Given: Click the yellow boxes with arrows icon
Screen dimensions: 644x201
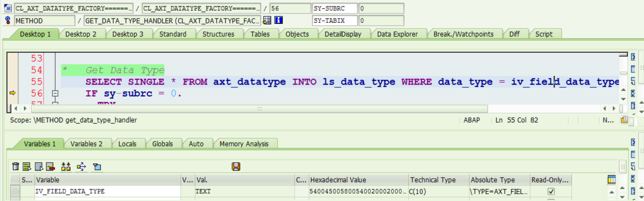Looking at the screenshot, I should click(66, 167).
